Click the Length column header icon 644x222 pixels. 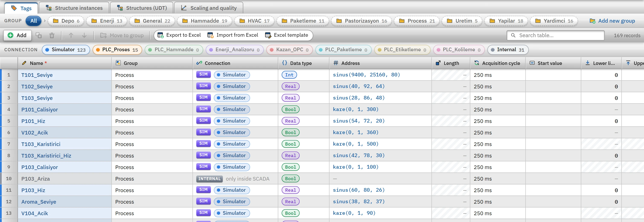coord(438,63)
